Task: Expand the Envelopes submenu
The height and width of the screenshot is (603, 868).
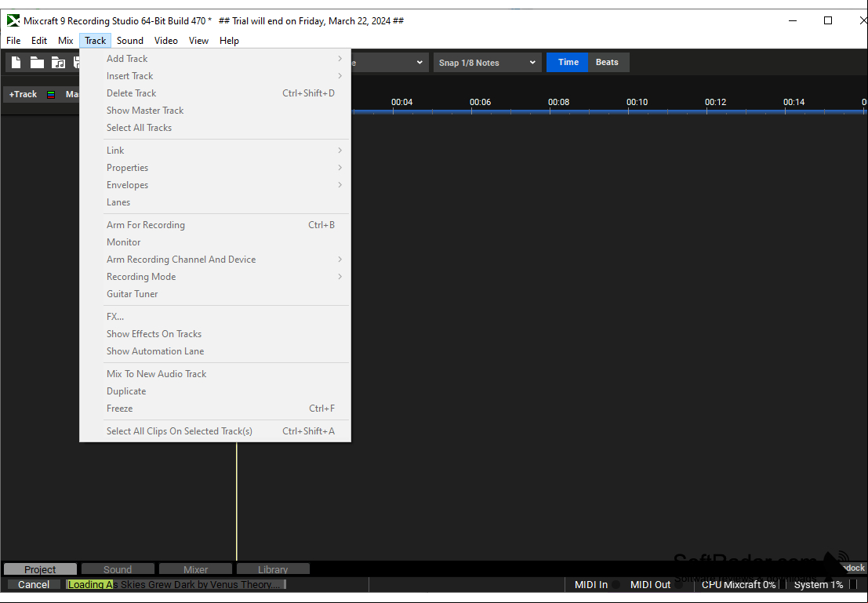Action: click(216, 185)
